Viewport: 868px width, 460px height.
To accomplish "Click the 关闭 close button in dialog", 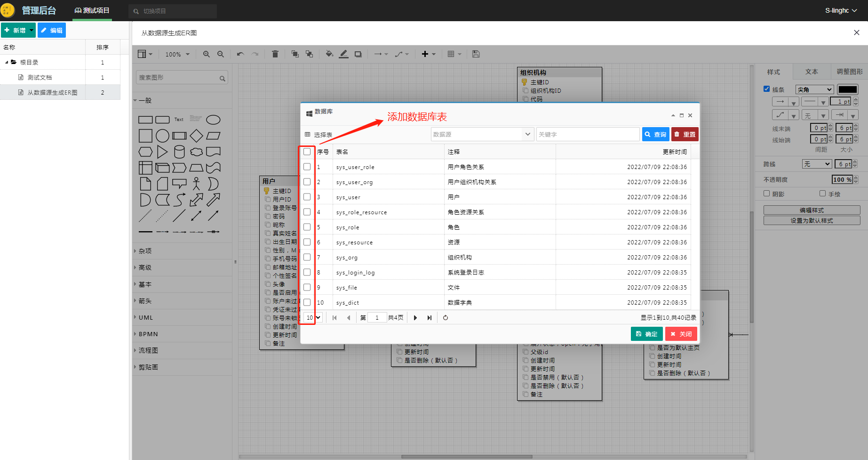I will click(x=681, y=334).
